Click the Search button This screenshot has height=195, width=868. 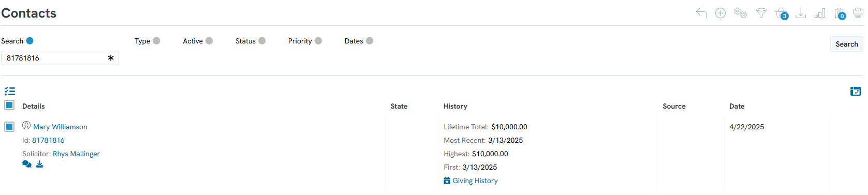tap(846, 44)
